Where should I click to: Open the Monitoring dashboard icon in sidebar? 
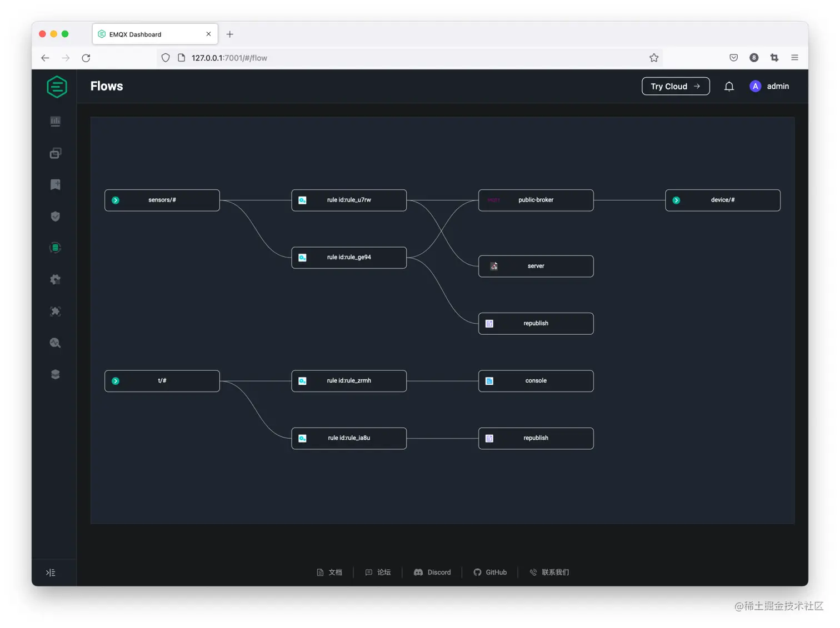[55, 121]
